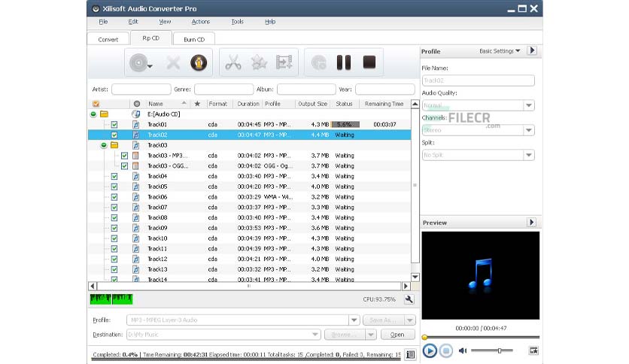Click the log list icon in status bar
The image size is (629, 364).
(x=410, y=354)
